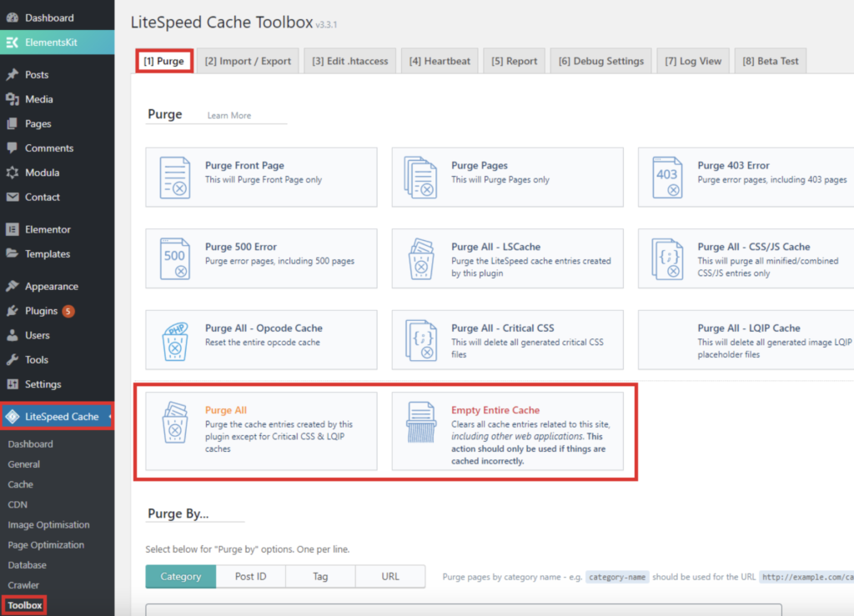This screenshot has height=616, width=854.
Task: Click the Purge Front Page document icon
Action: (x=175, y=178)
